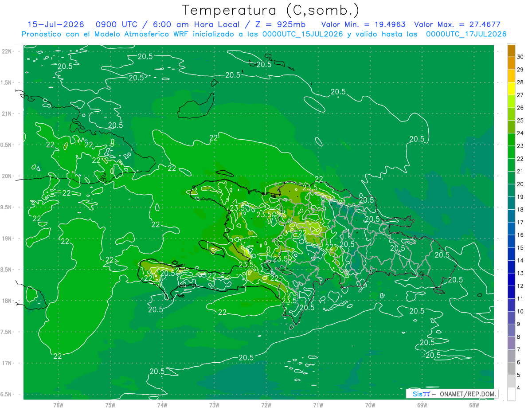Click the dark orange swatch above legend value 30

(x=511, y=51)
